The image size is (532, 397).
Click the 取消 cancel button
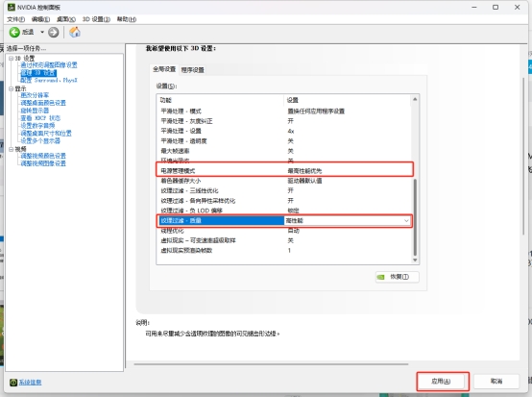[x=496, y=382]
